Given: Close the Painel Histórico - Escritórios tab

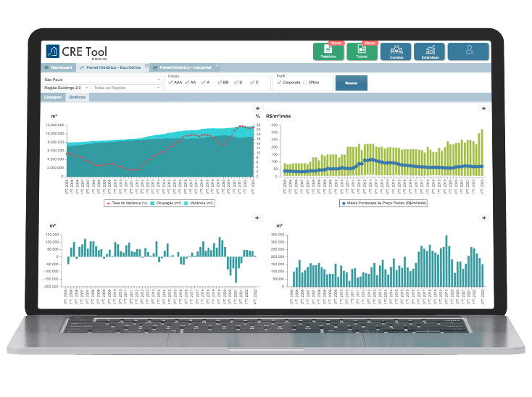Looking at the screenshot, I should [x=146, y=66].
